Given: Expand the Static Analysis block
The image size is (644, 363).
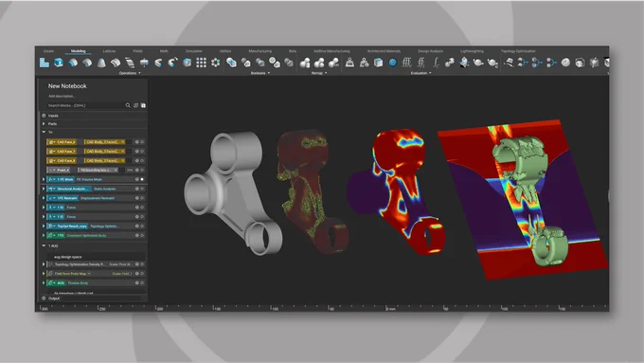Looking at the screenshot, I should [44, 189].
